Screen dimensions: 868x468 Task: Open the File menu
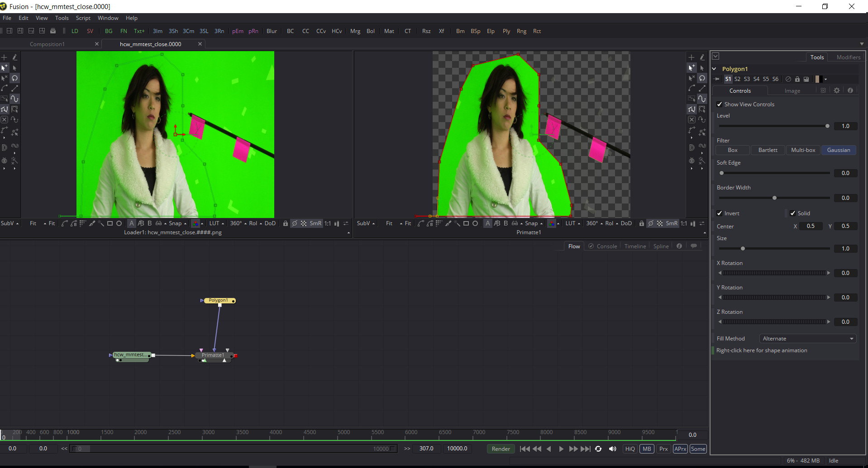7,18
